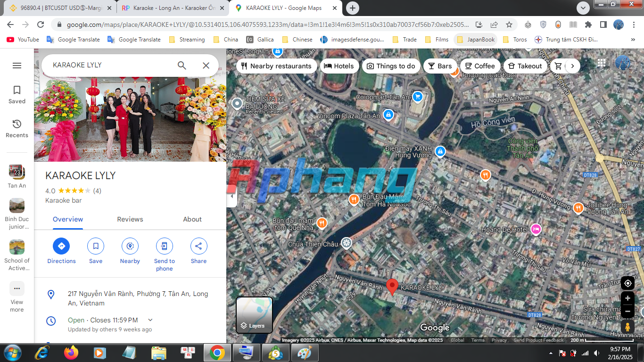Show more category chips with the arrow
This screenshot has height=362, width=644.
pyautogui.click(x=572, y=66)
